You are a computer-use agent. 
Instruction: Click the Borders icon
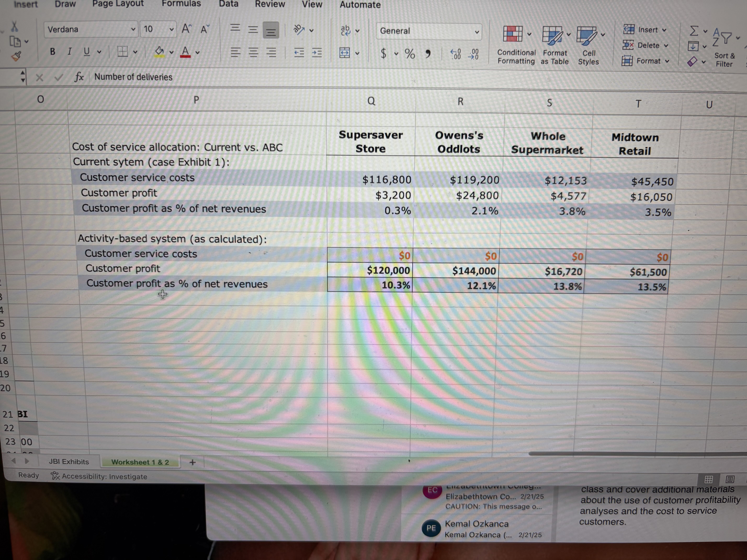[x=123, y=52]
